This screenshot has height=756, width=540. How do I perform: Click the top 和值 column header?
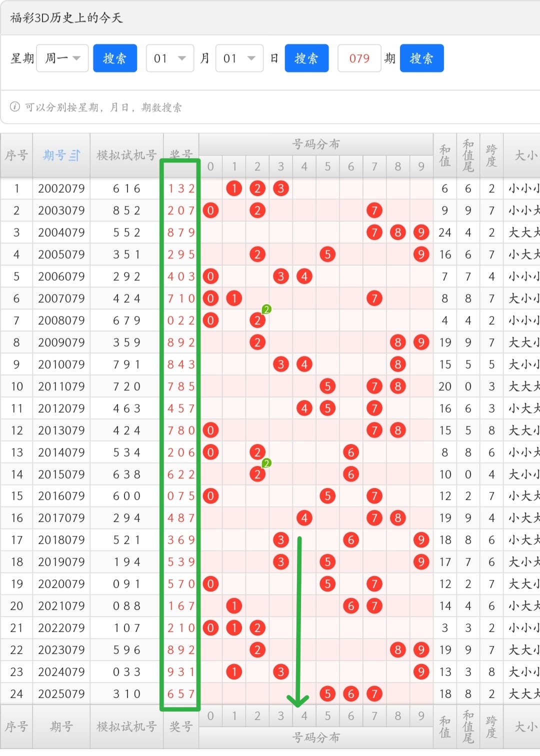(444, 155)
